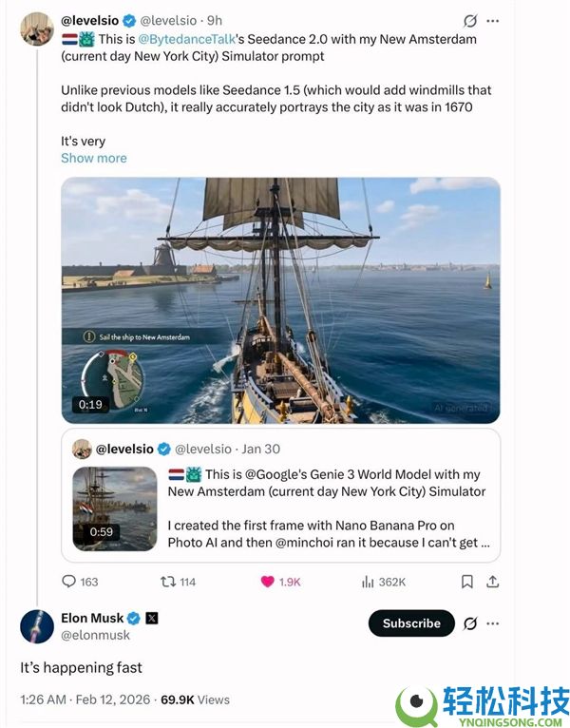Subscribe to Elon Musk

[411, 623]
